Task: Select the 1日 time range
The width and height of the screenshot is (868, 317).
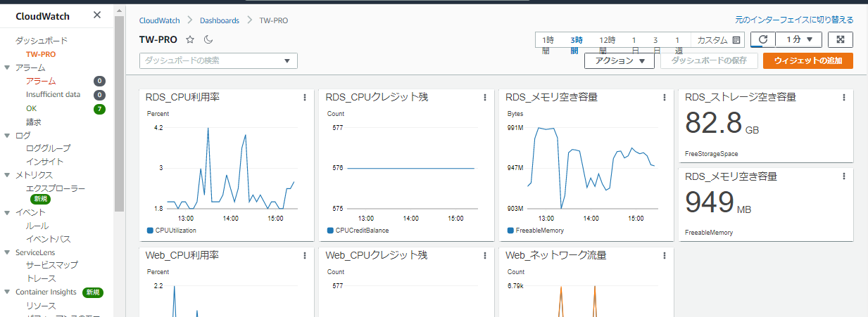Action: [x=635, y=45]
